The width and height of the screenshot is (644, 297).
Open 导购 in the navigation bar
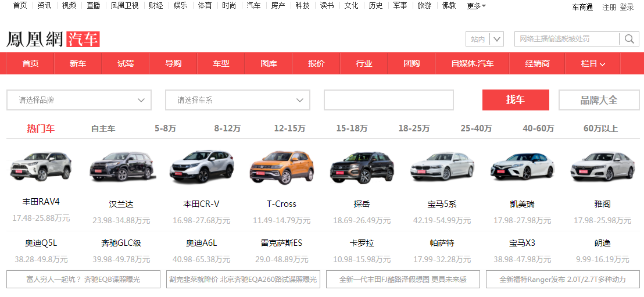point(173,63)
